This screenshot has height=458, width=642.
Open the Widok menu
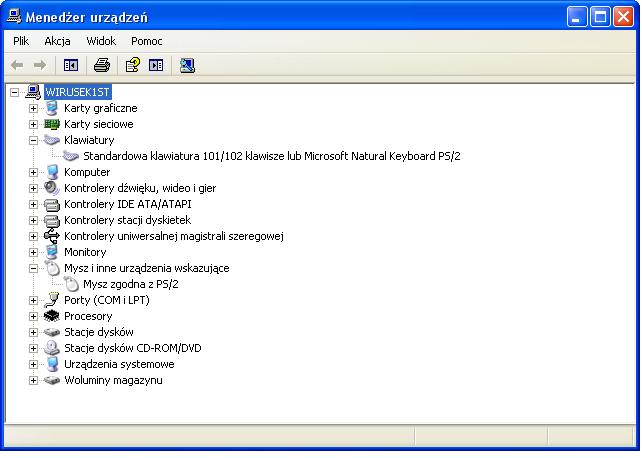(x=101, y=41)
